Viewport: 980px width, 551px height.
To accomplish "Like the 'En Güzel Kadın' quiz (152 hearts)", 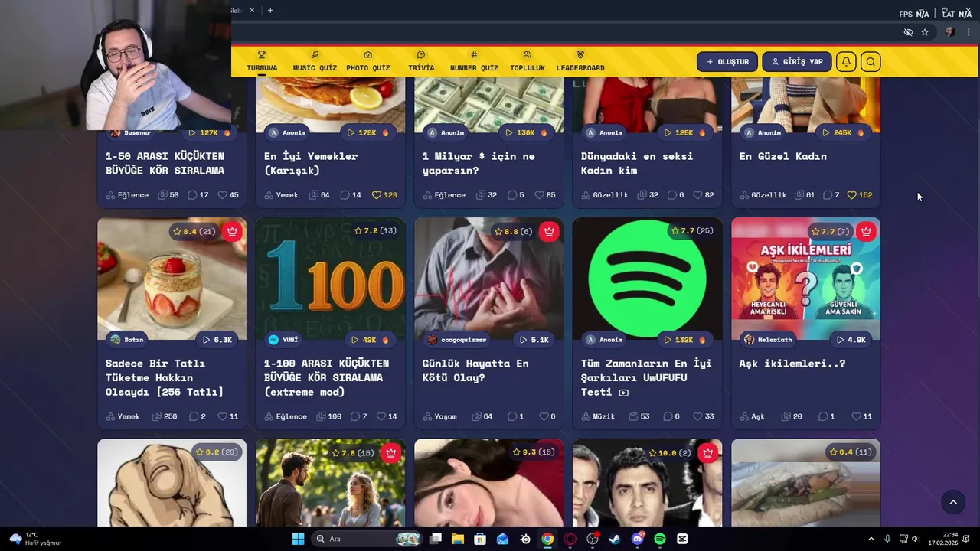I will click(860, 195).
